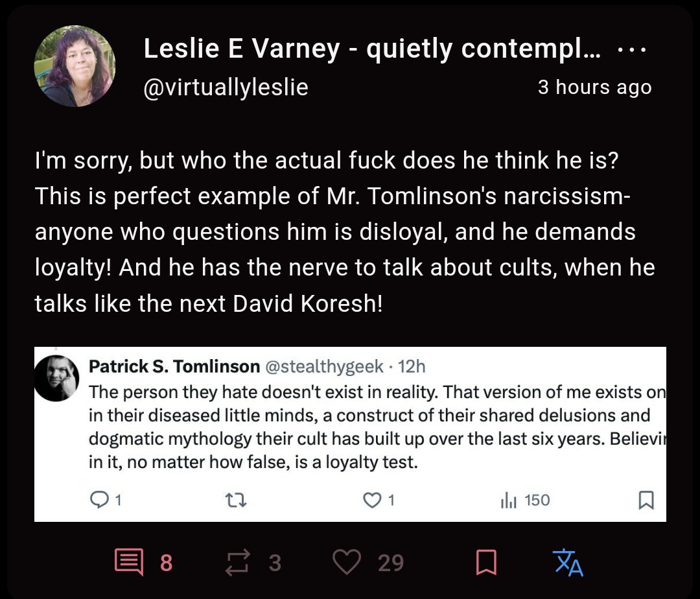The image size is (700, 599).
Task: Click the embedded tweet's bookmark icon
Action: [646, 500]
